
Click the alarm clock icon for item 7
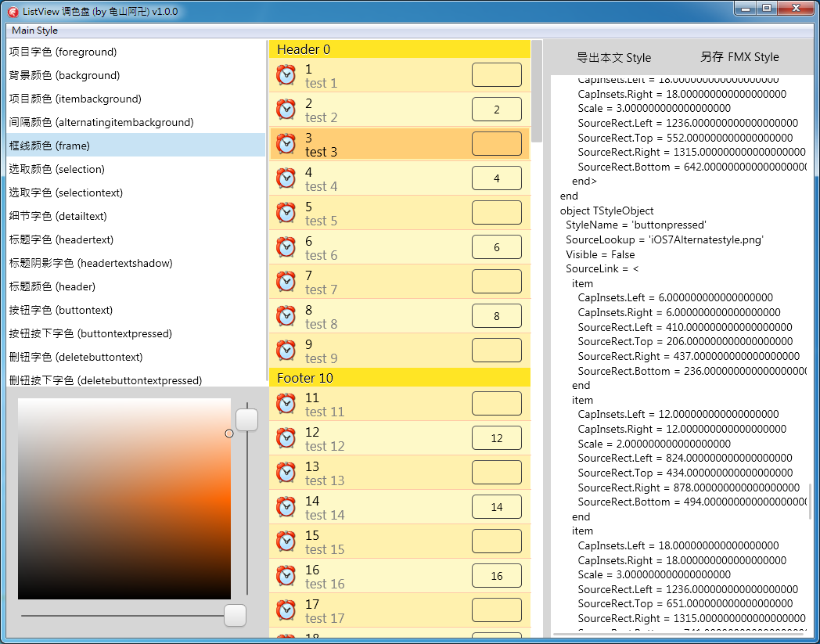[x=286, y=282]
